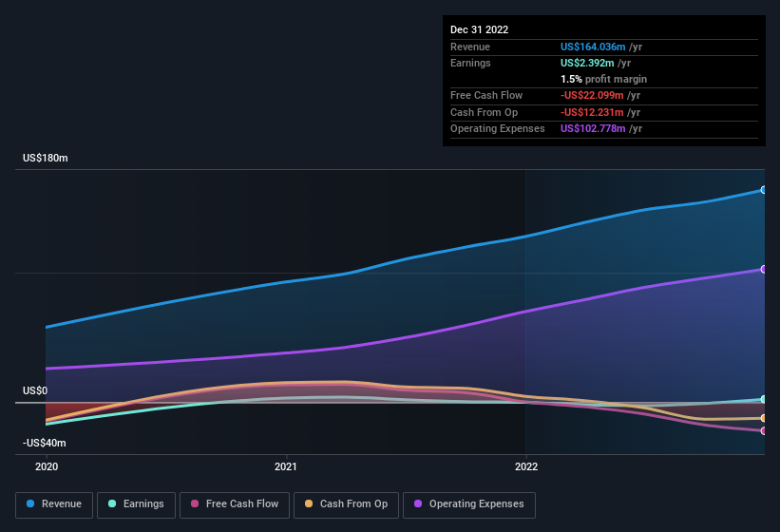The height and width of the screenshot is (532, 780).
Task: Toggle the Earnings series legend button
Action: point(136,504)
